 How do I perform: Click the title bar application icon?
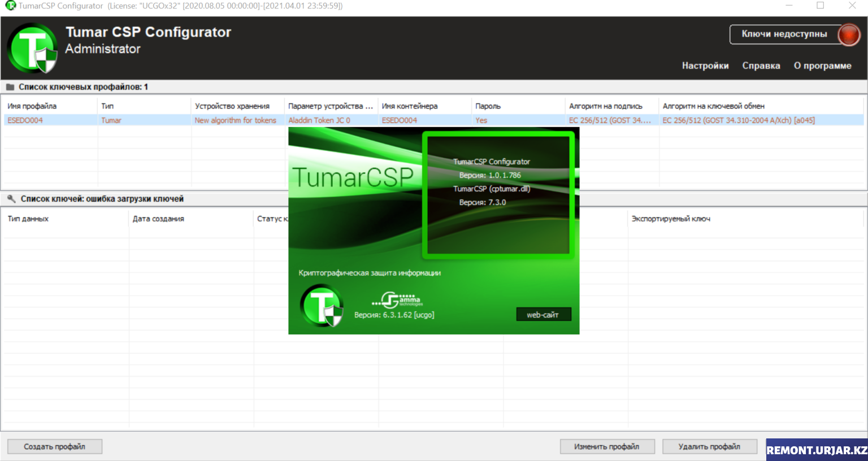click(10, 6)
